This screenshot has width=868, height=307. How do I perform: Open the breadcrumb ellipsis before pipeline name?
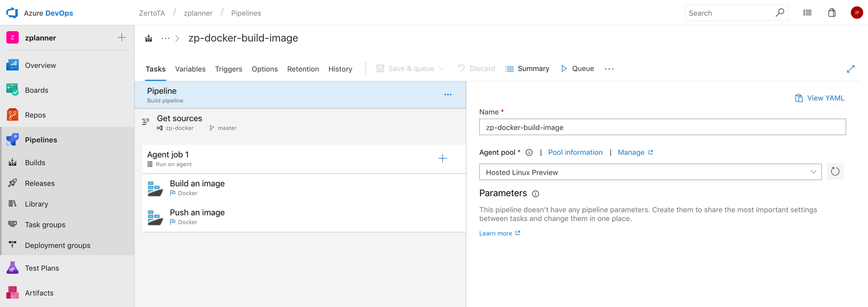coord(166,38)
